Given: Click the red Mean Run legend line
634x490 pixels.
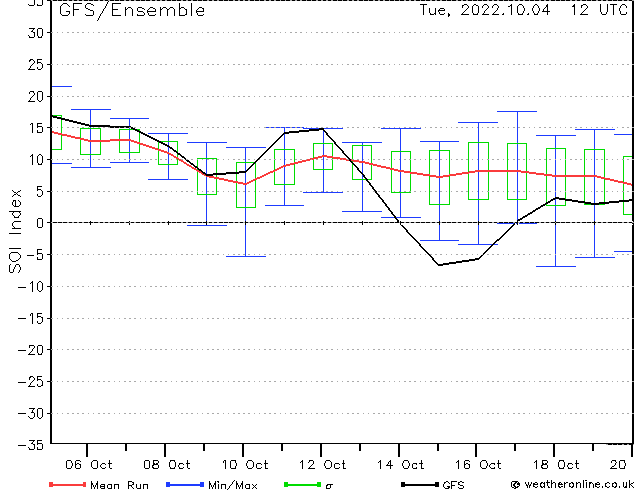Looking at the screenshot, I should (68, 484).
